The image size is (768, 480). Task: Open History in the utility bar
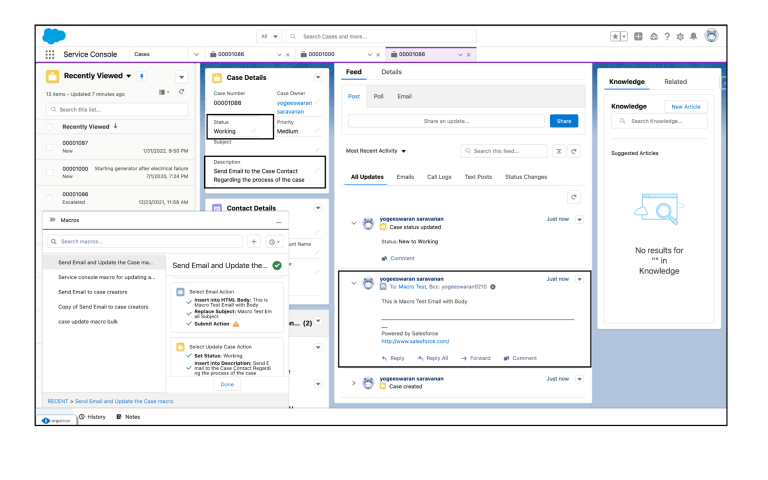pos(93,417)
